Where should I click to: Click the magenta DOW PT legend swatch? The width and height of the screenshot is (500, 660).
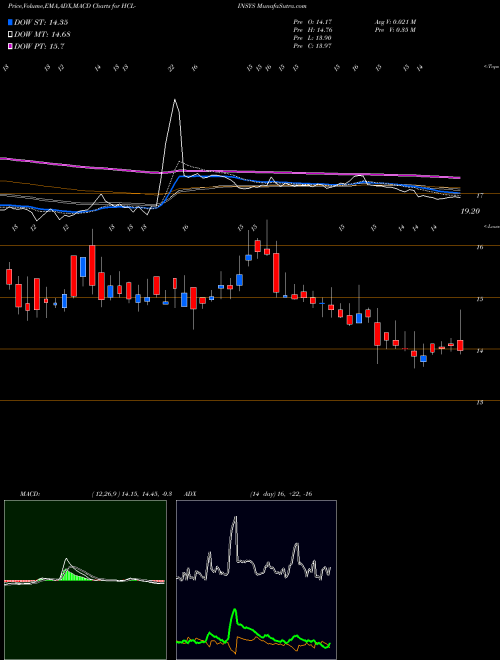tap(10, 46)
